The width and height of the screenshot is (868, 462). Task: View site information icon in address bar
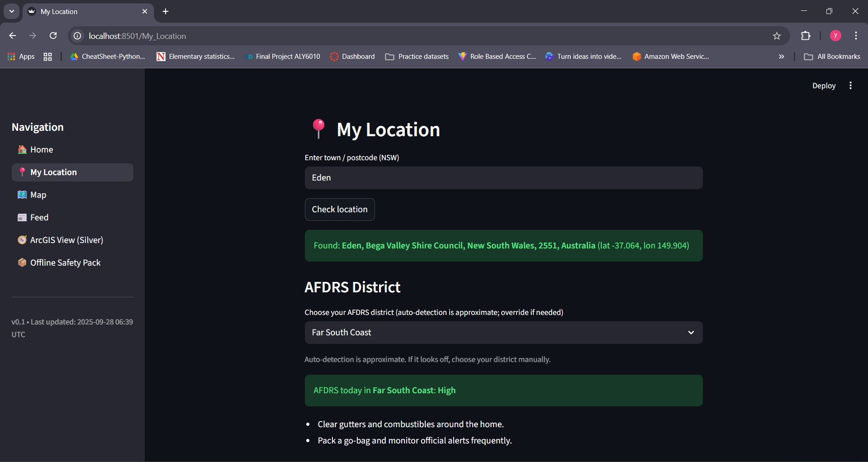click(x=78, y=36)
